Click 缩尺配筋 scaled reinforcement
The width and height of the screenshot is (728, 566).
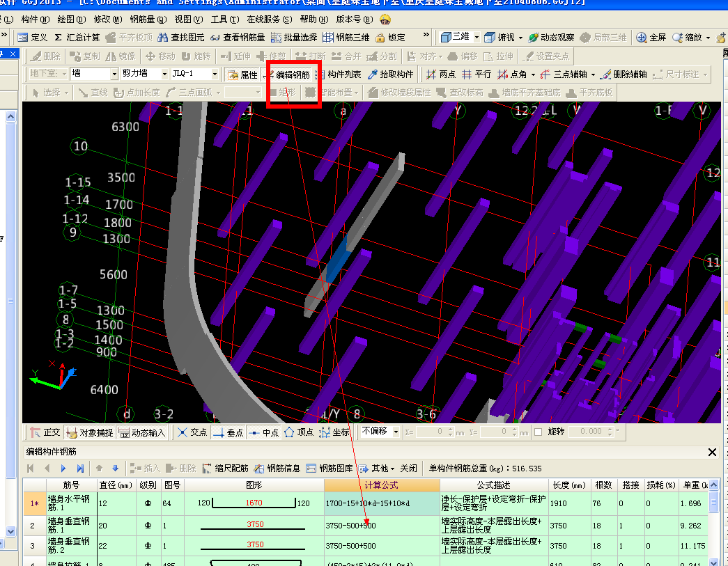point(225,469)
